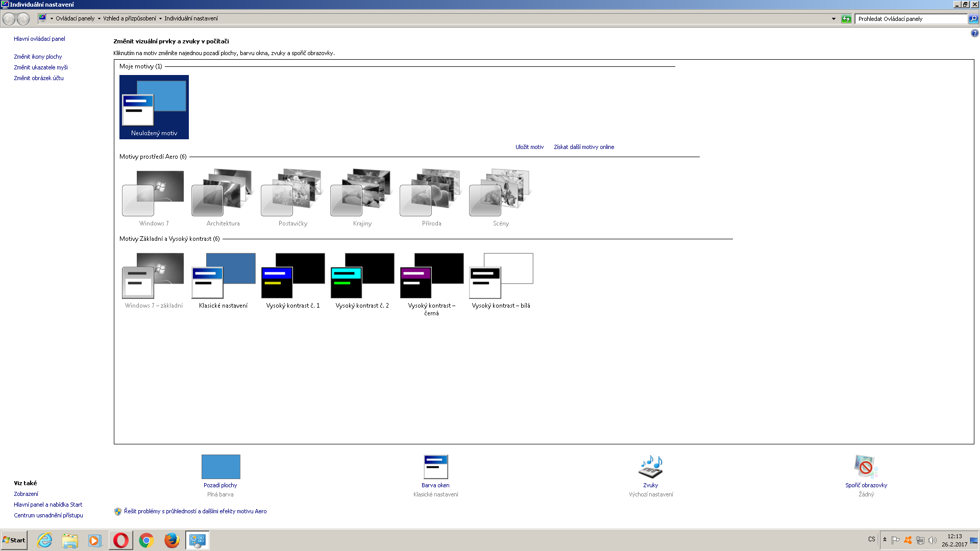This screenshot has width=980, height=551.
Task: Open Změnit ukazatele myši link
Action: pyautogui.click(x=41, y=67)
